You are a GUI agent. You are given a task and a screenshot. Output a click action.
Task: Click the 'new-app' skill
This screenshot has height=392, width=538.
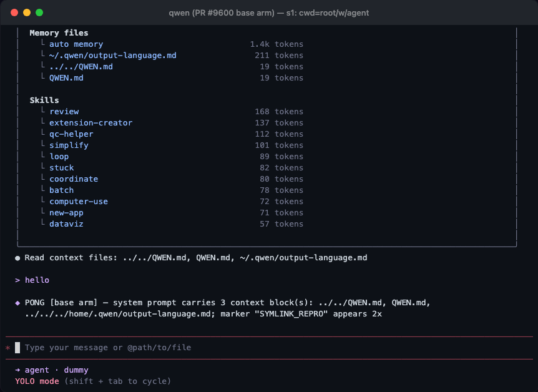66,213
